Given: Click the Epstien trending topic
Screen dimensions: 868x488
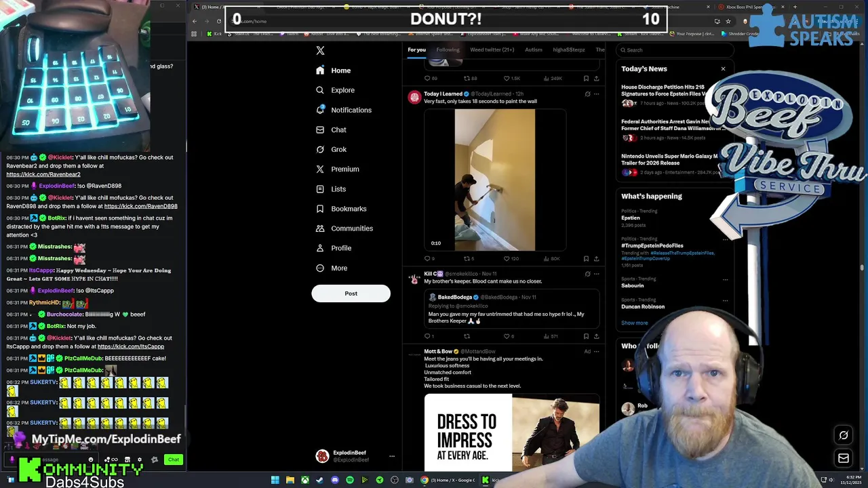Looking at the screenshot, I should coord(631,218).
